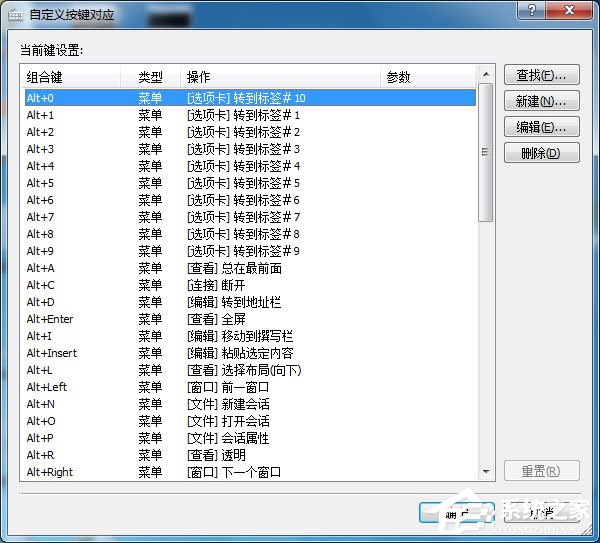The image size is (600, 543).
Task: Select the Alt+D row
Action: click(250, 302)
